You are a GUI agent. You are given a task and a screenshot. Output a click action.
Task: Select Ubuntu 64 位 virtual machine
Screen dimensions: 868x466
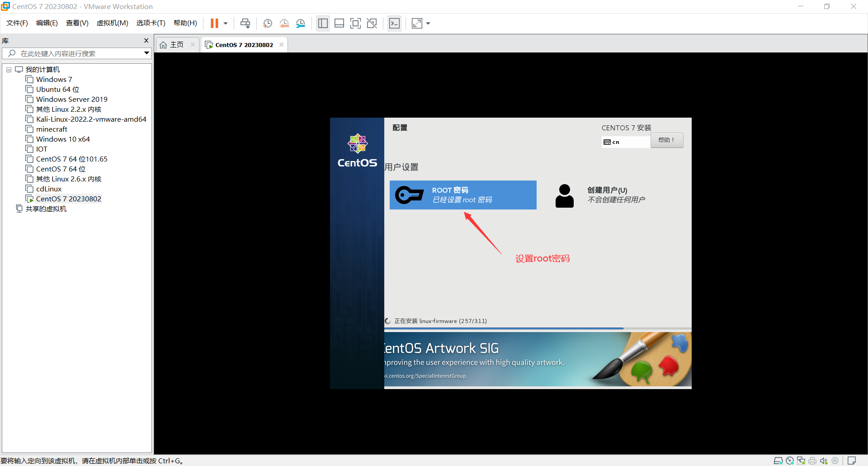coord(57,90)
